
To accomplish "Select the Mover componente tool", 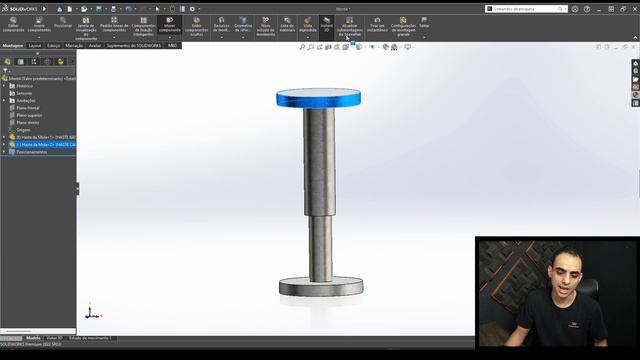I will [x=169, y=25].
